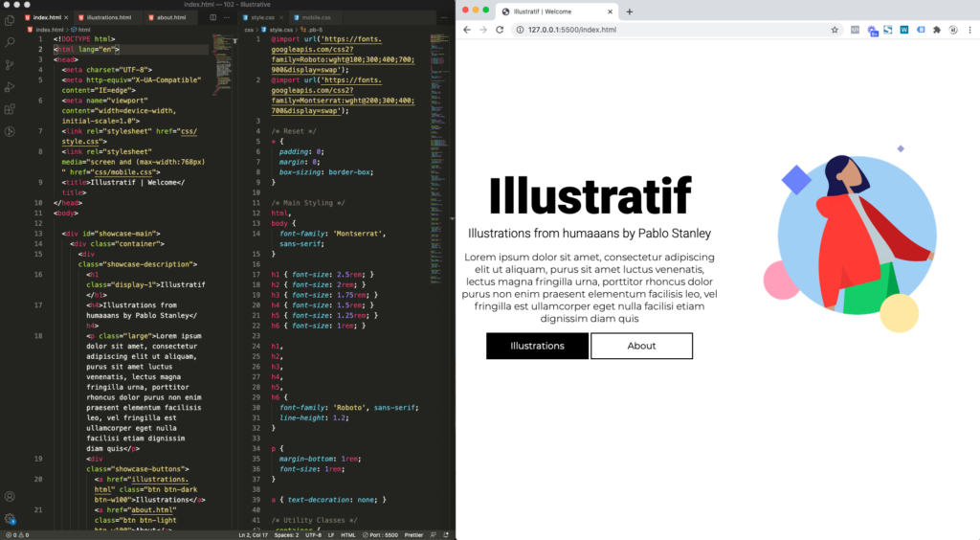Open the Chrome three-dot menu
Screen dimensions: 980x540
coord(970,30)
